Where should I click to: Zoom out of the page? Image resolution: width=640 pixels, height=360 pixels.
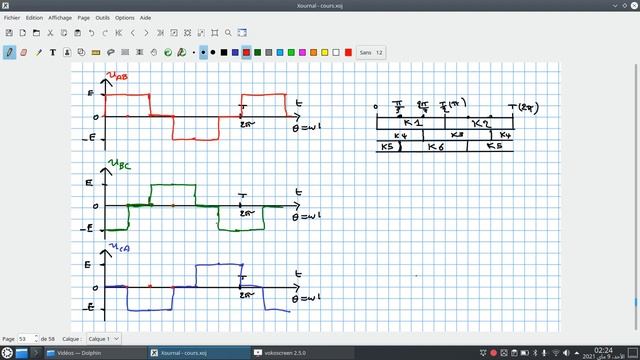tap(174, 33)
